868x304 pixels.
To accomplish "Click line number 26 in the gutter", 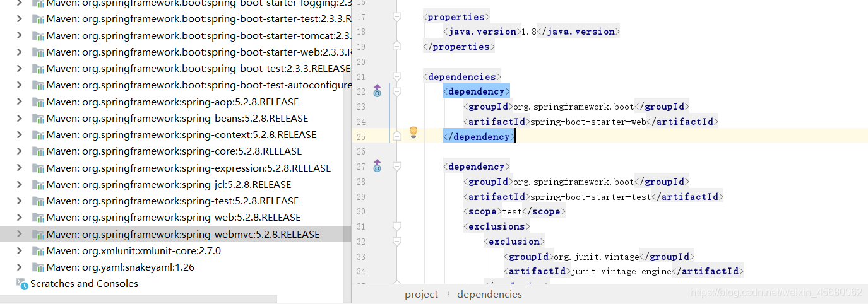I will [x=361, y=151].
